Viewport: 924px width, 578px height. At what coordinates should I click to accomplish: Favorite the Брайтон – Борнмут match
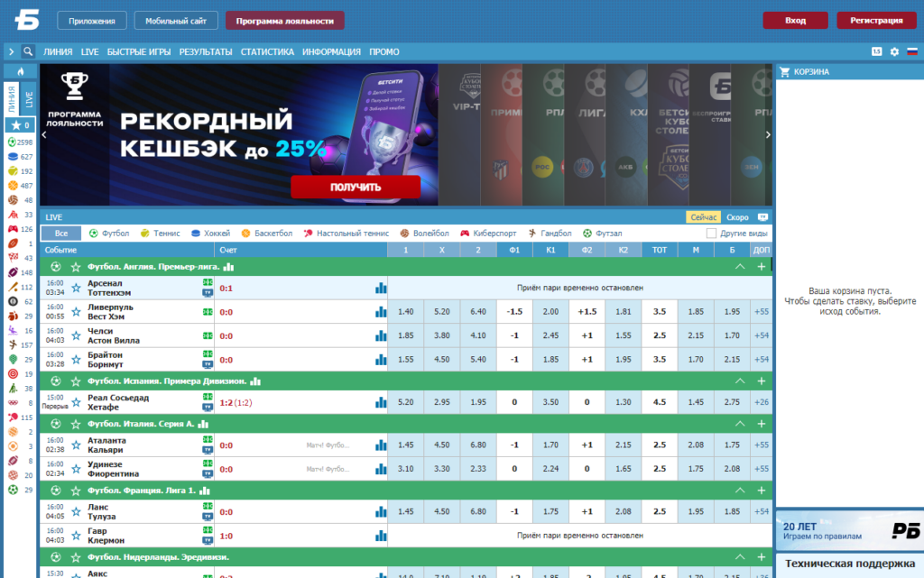[x=76, y=360]
